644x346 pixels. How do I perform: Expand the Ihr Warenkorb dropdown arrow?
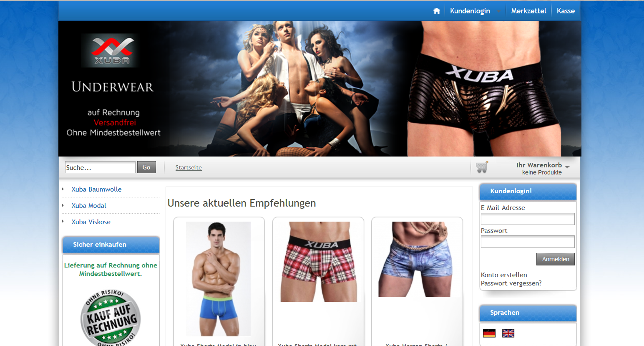click(567, 167)
